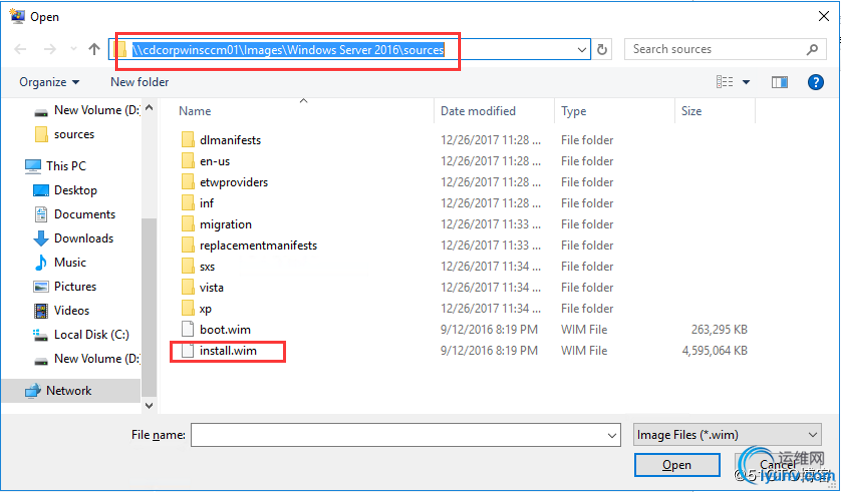The width and height of the screenshot is (841, 492).
Task: Go up one folder level
Action: (x=94, y=49)
